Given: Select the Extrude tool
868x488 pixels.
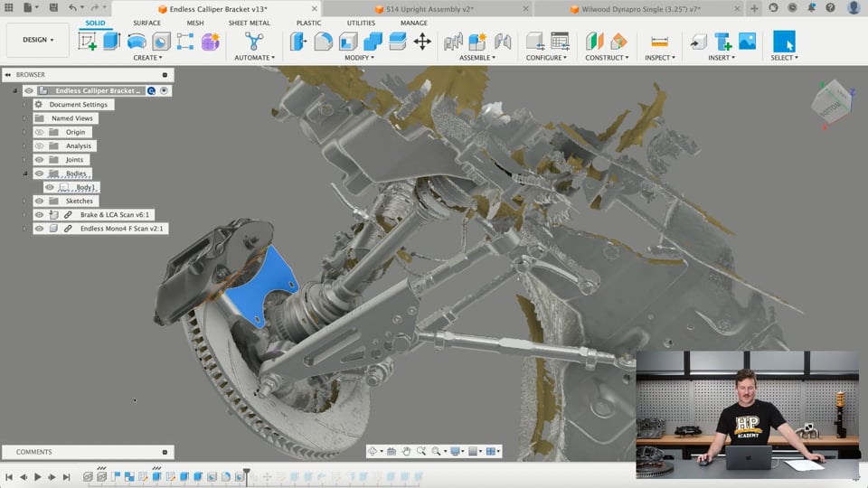Looking at the screenshot, I should [111, 42].
